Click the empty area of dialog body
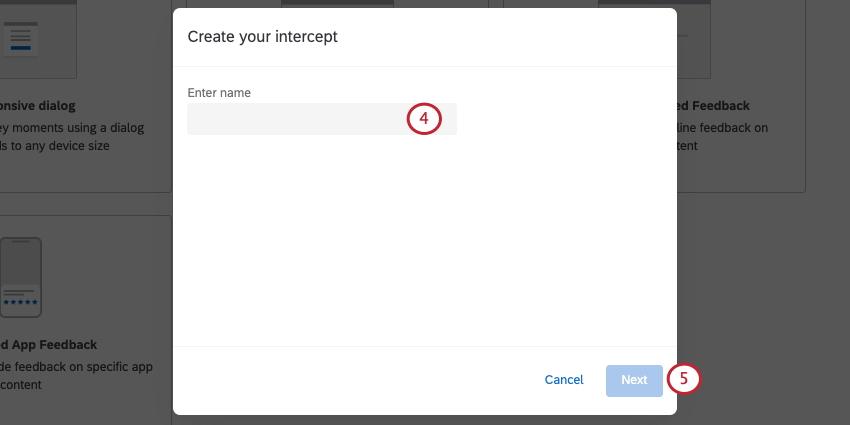The height and width of the screenshot is (425, 850). click(x=424, y=239)
